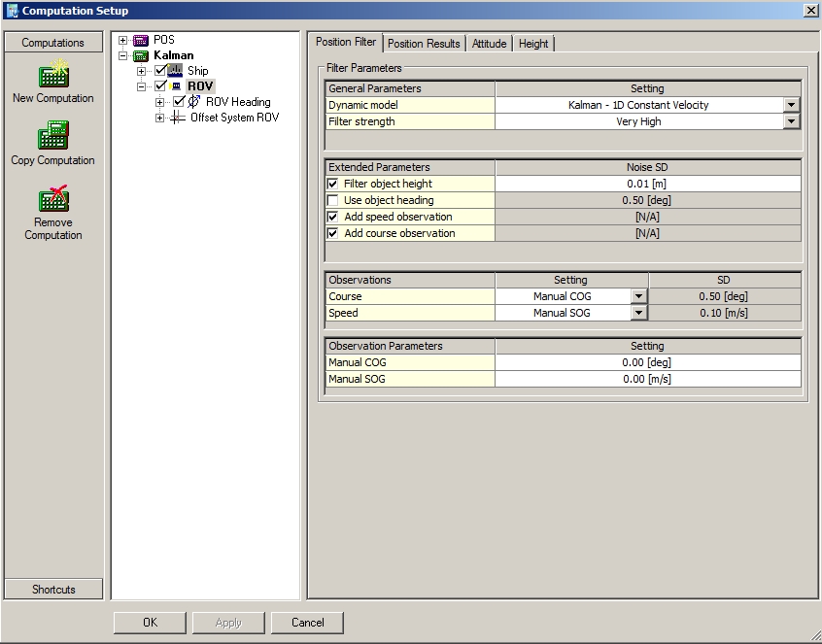Open the Filter strength dropdown

(x=791, y=121)
